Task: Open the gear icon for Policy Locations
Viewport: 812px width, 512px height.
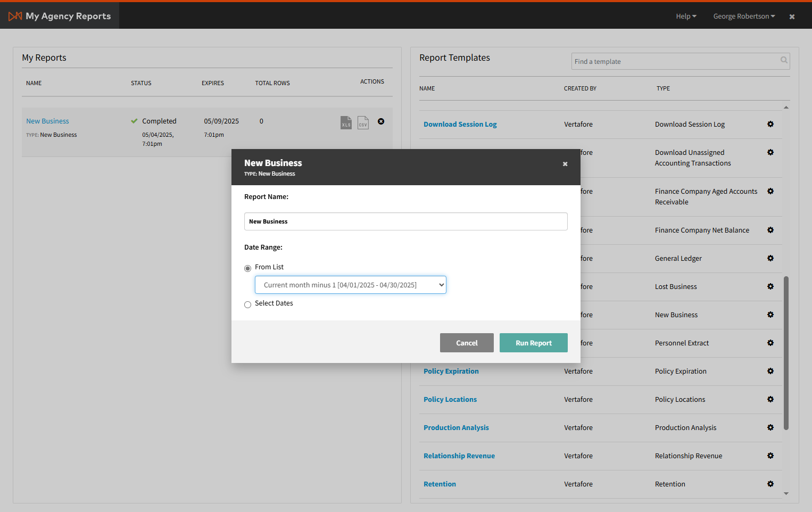Action: point(770,399)
